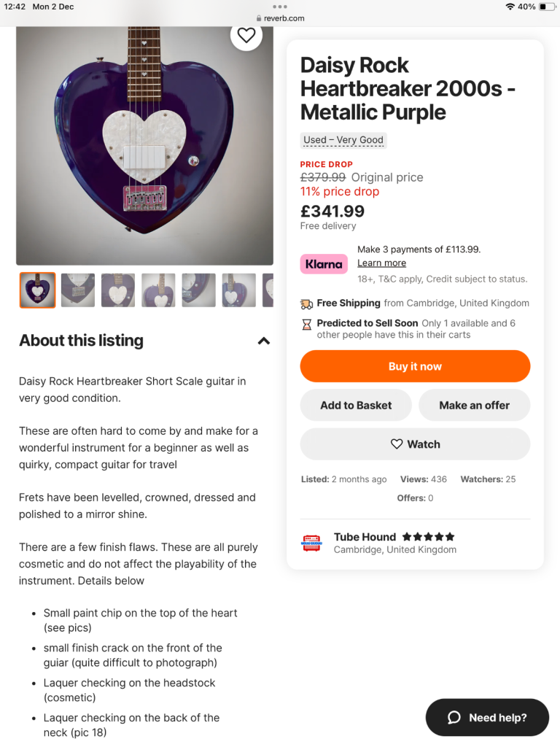Click the free shipping truck icon
Screen dimensions: 560x747
click(306, 303)
